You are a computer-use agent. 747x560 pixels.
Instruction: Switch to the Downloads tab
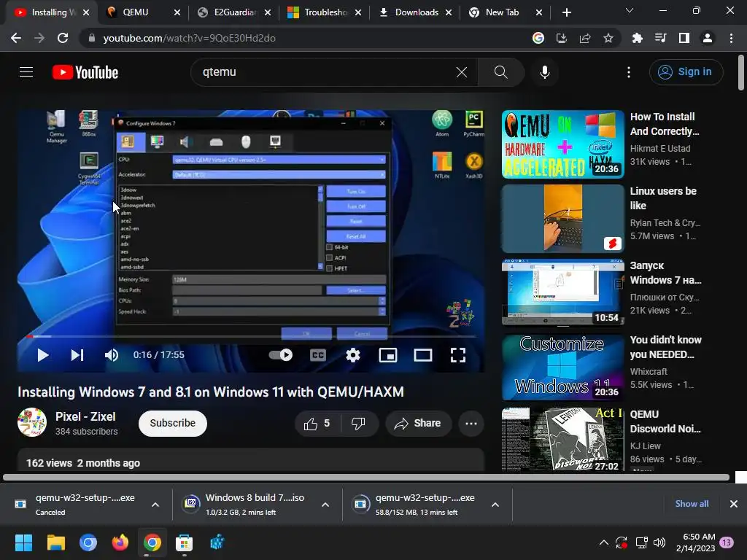(x=416, y=12)
